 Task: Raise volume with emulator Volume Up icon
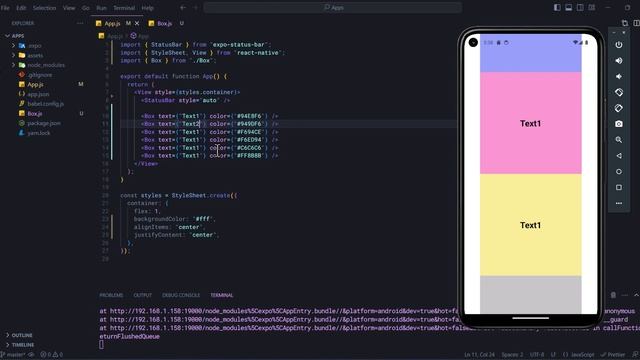click(x=619, y=60)
